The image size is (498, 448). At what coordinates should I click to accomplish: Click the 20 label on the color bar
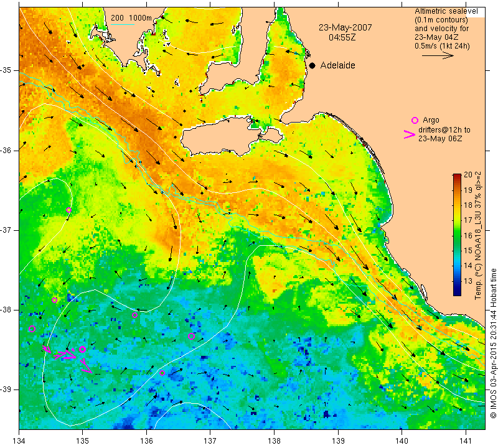468,175
